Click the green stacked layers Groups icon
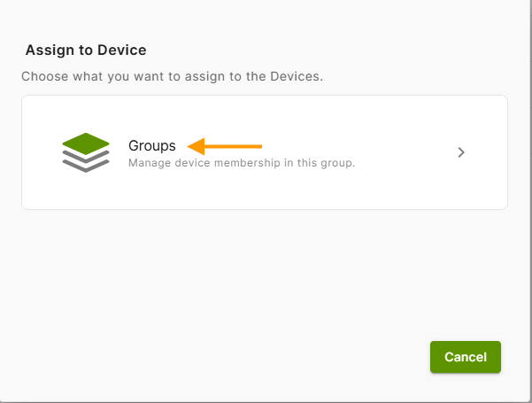This screenshot has height=403, width=532. click(86, 152)
